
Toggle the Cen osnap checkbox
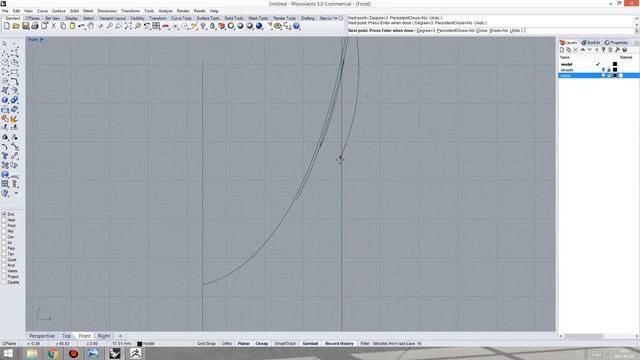point(4,237)
